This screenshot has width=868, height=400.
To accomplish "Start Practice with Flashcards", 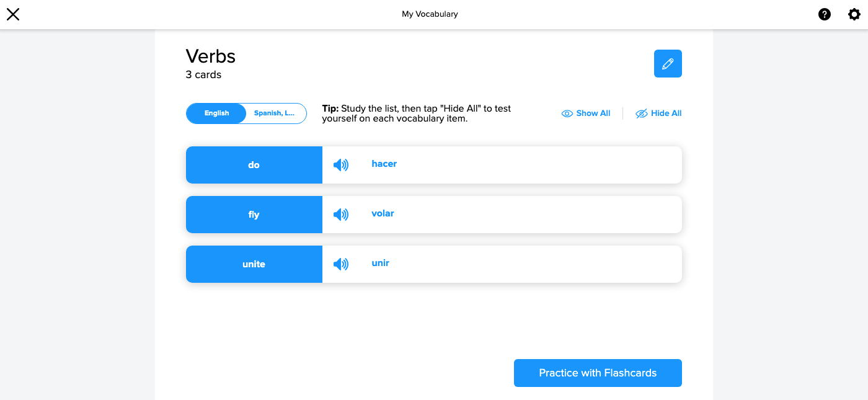I will point(598,373).
